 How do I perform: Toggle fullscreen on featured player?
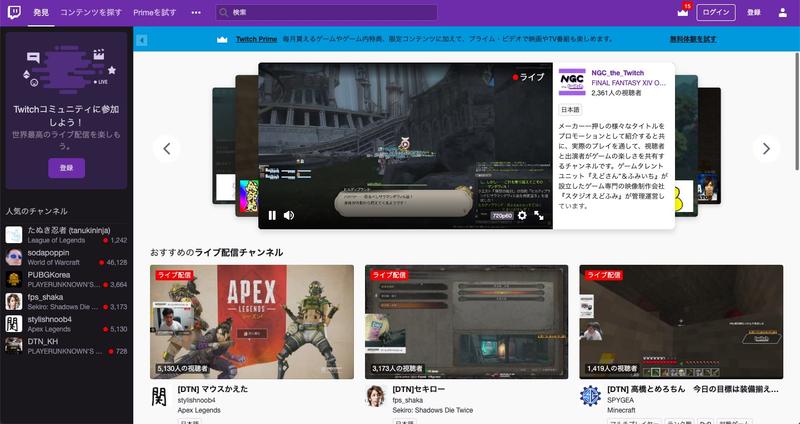click(539, 215)
